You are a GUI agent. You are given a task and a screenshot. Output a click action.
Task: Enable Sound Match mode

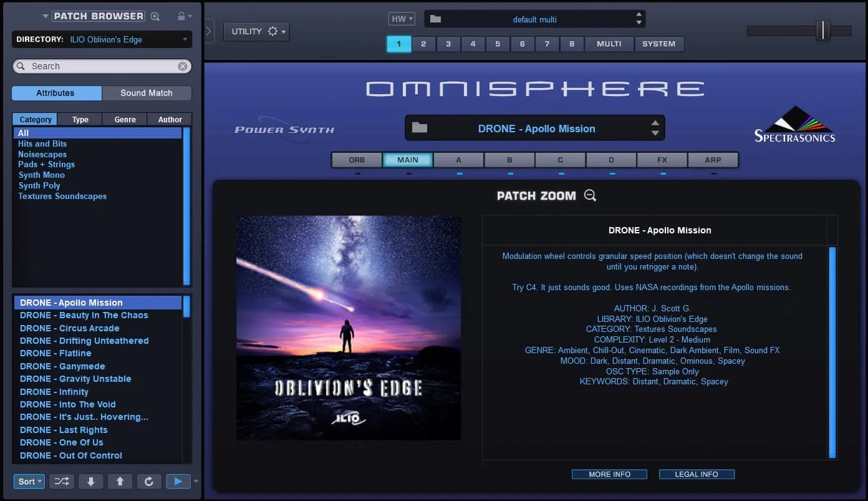(147, 92)
